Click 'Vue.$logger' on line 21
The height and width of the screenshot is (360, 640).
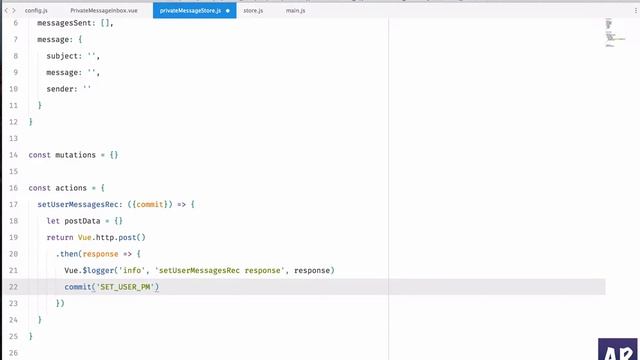(x=89, y=270)
